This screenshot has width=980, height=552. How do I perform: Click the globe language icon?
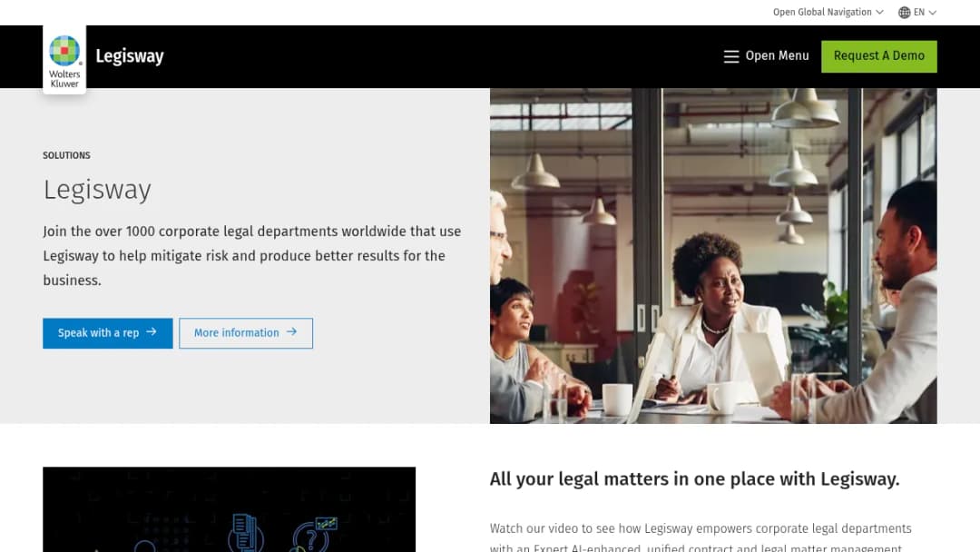(904, 13)
